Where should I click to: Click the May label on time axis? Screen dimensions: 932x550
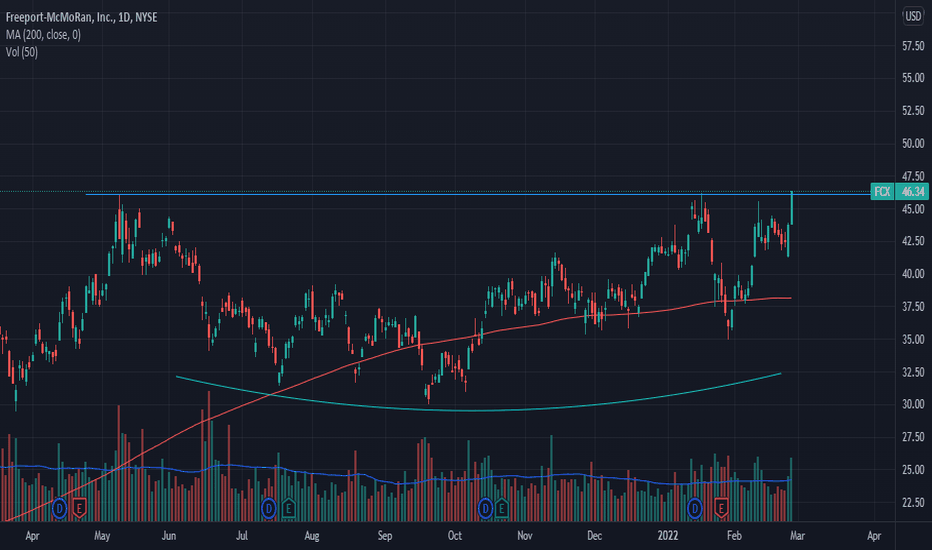point(102,536)
